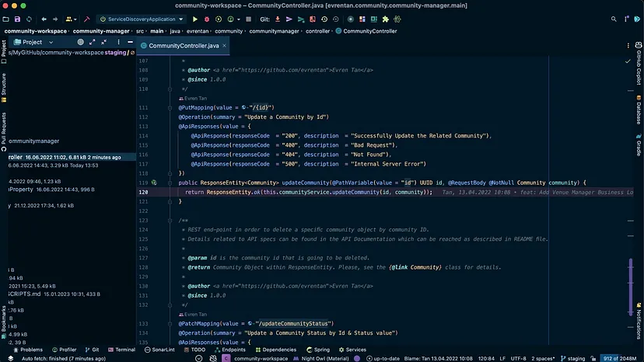The height and width of the screenshot is (362, 644).
Task: Open Services tool window tab
Action: 352,350
